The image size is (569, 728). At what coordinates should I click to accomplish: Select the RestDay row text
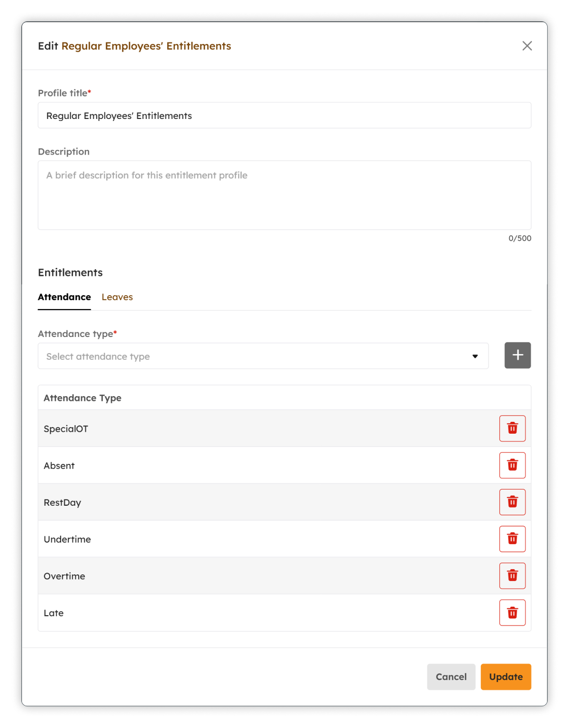tap(63, 503)
